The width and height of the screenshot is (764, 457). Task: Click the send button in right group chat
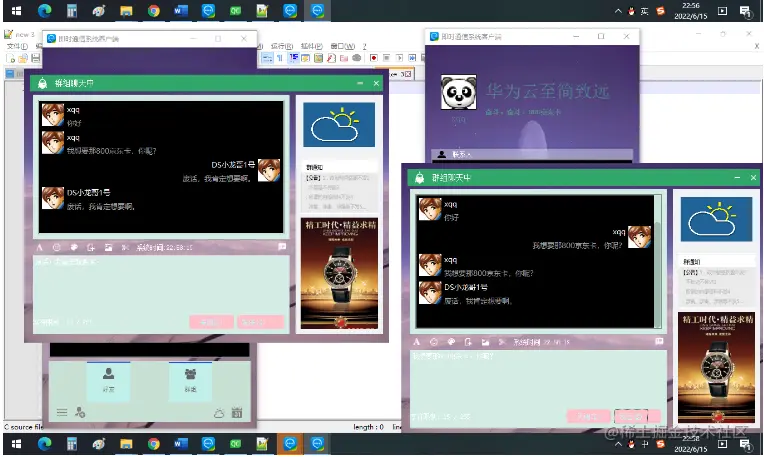637,417
